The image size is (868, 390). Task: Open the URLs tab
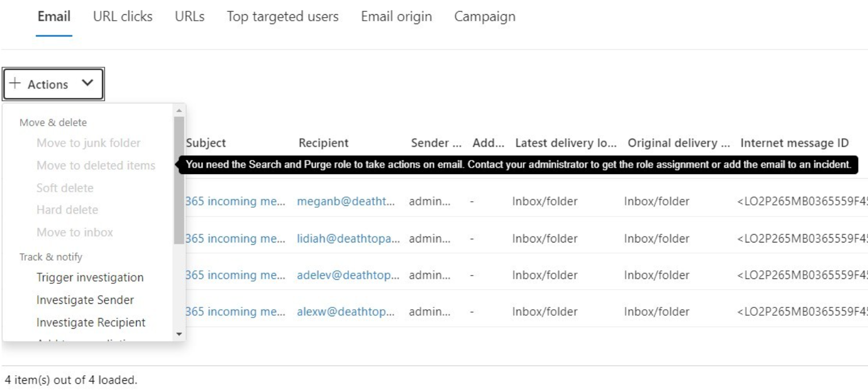tap(190, 17)
